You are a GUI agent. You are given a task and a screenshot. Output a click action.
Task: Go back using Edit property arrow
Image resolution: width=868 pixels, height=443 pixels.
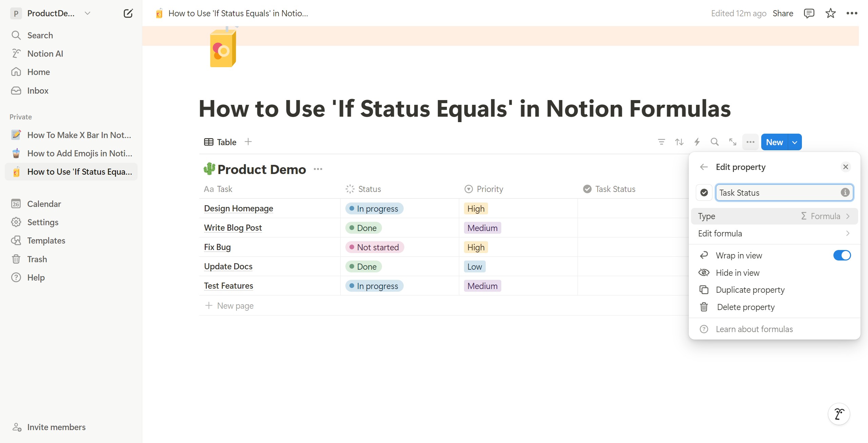pos(704,167)
